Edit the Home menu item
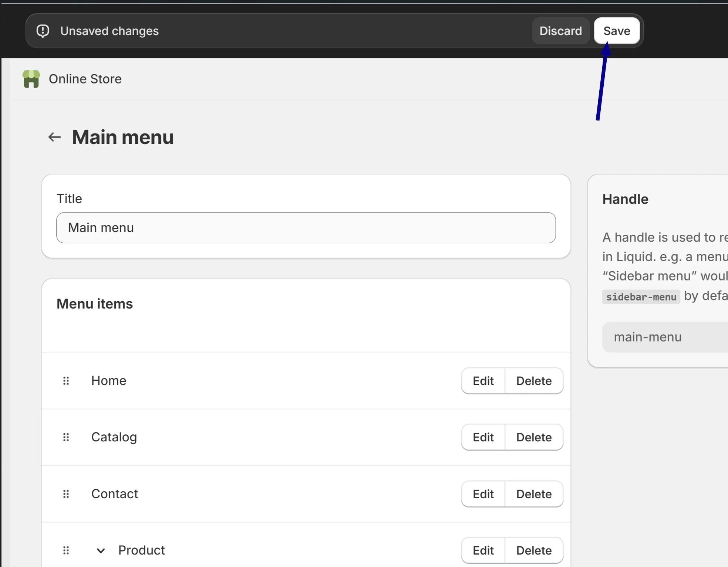Screen dimensions: 728x567 tap(483, 381)
